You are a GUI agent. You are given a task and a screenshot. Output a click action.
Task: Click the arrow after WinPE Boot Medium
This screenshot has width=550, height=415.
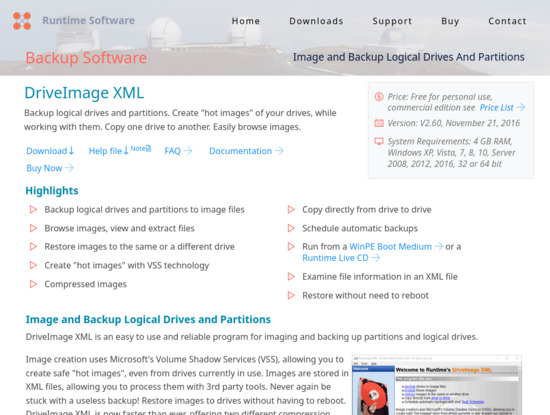pyautogui.click(x=438, y=246)
